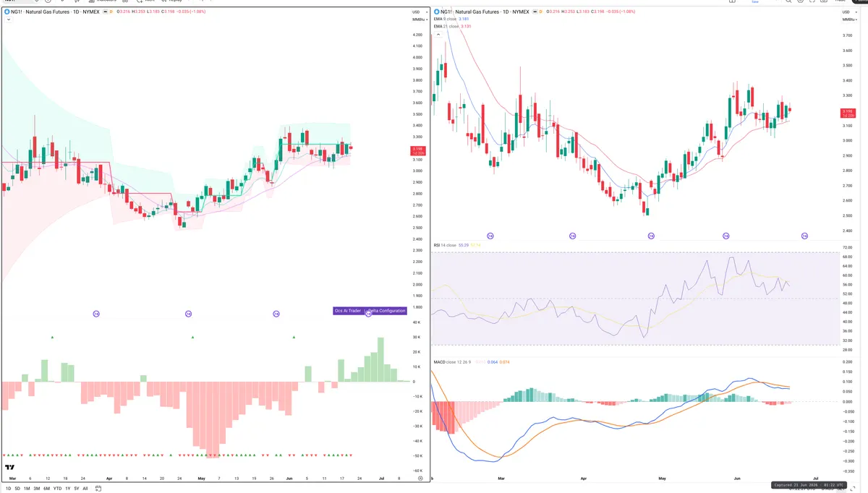Open the third event marker on right chart
Screen dimensions: 868x493
click(x=651, y=236)
